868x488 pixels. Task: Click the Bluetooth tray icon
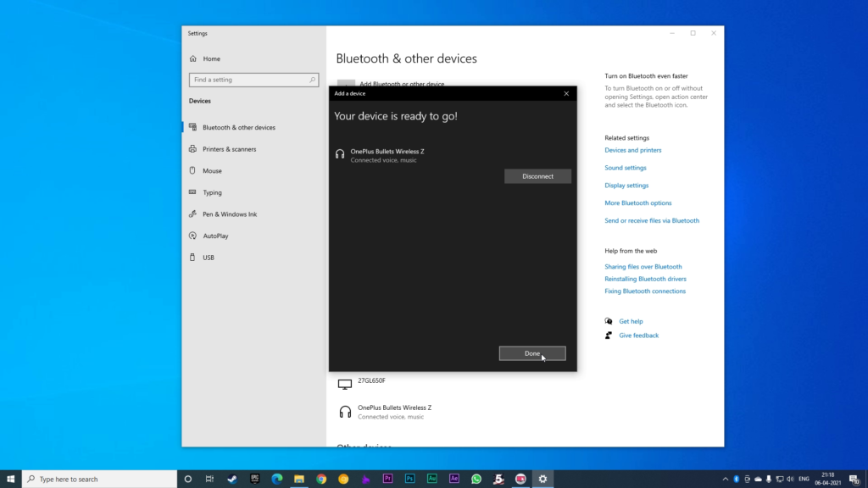737,479
